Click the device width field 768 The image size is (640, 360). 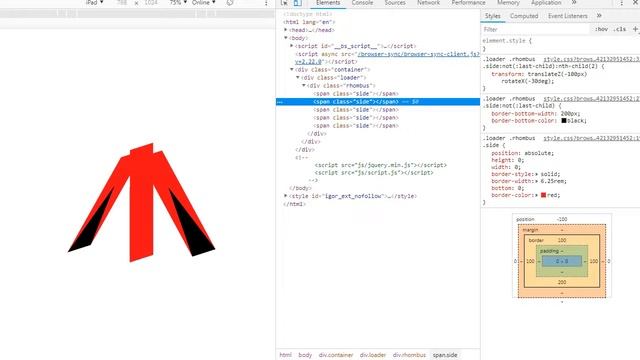pyautogui.click(x=122, y=3)
